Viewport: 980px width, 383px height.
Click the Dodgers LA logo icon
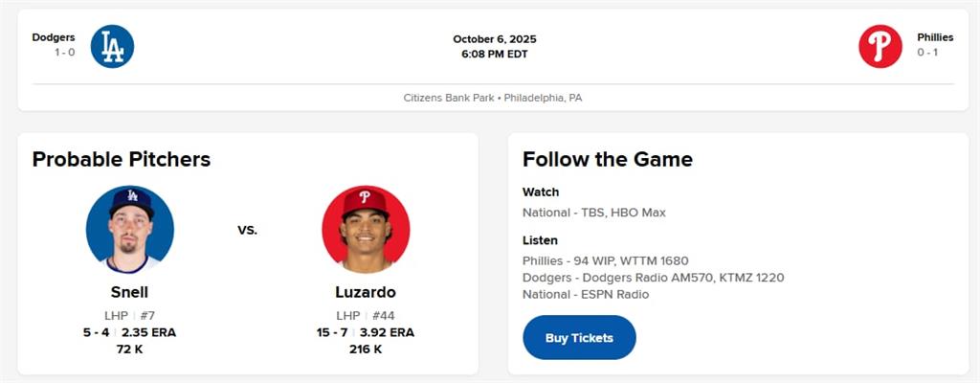pyautogui.click(x=112, y=46)
